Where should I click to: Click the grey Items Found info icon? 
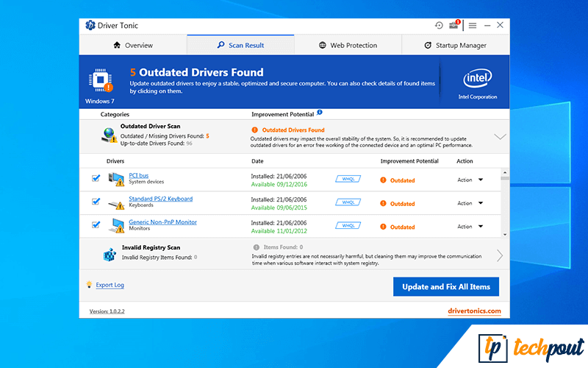(x=256, y=247)
